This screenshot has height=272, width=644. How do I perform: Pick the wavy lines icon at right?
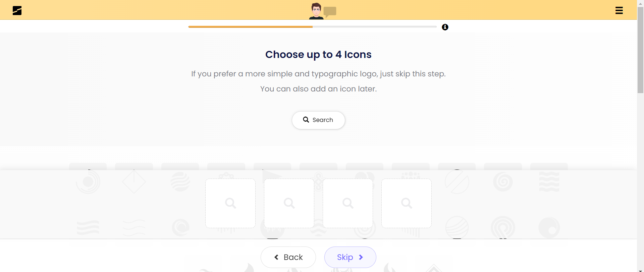549,182
